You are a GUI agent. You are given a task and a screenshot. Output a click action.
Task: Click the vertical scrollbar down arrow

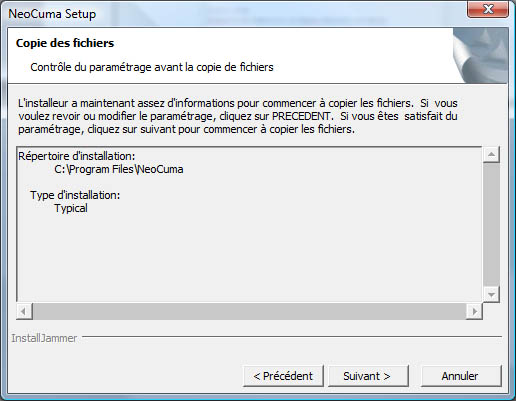point(491,295)
